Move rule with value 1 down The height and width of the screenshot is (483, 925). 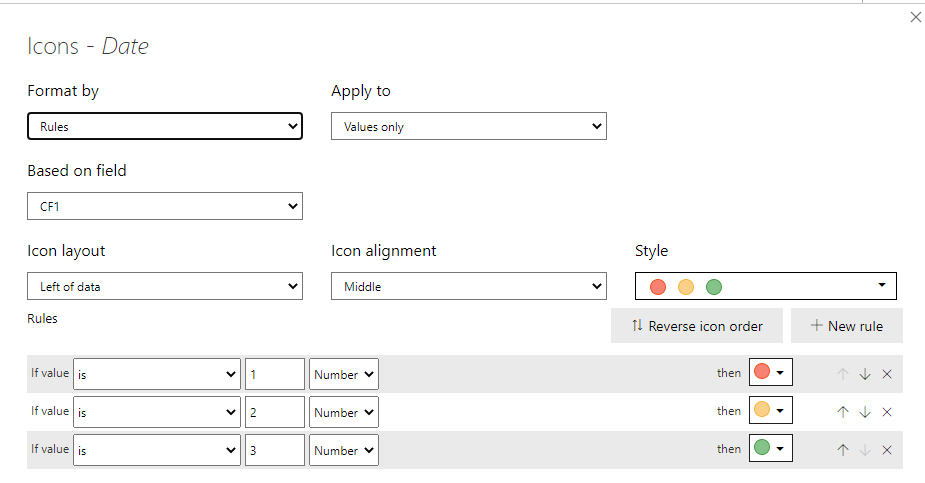pos(865,374)
